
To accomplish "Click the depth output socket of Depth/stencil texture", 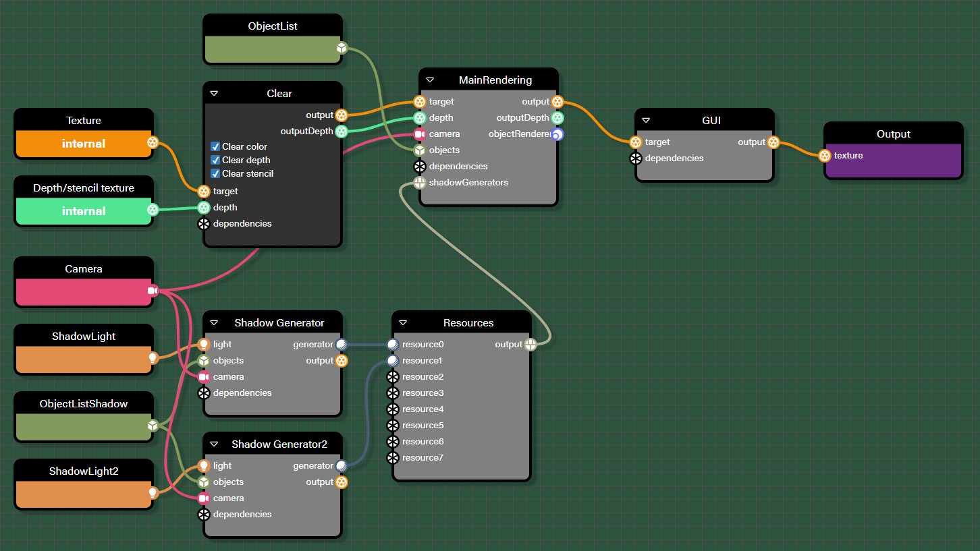I will [x=153, y=210].
